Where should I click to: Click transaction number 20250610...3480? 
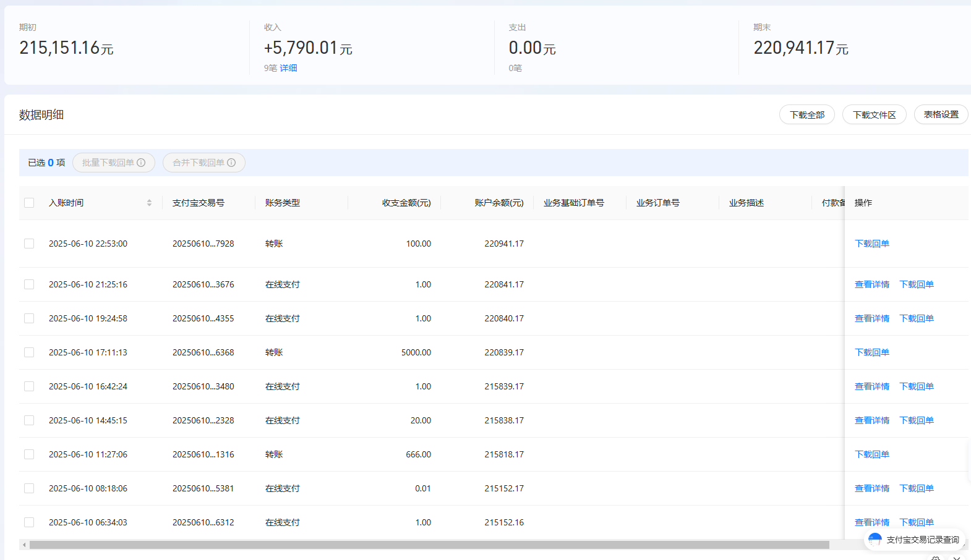[203, 386]
